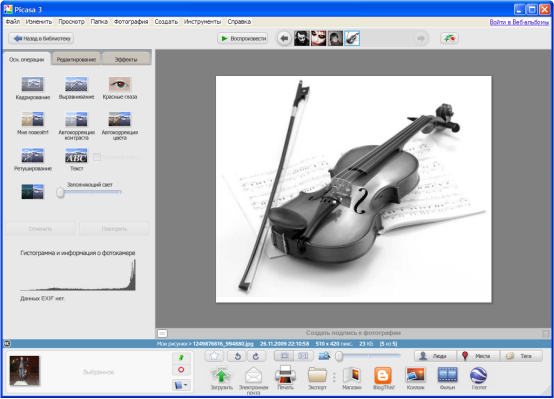
Task: Hold selected items with green pin
Action: coord(181,358)
